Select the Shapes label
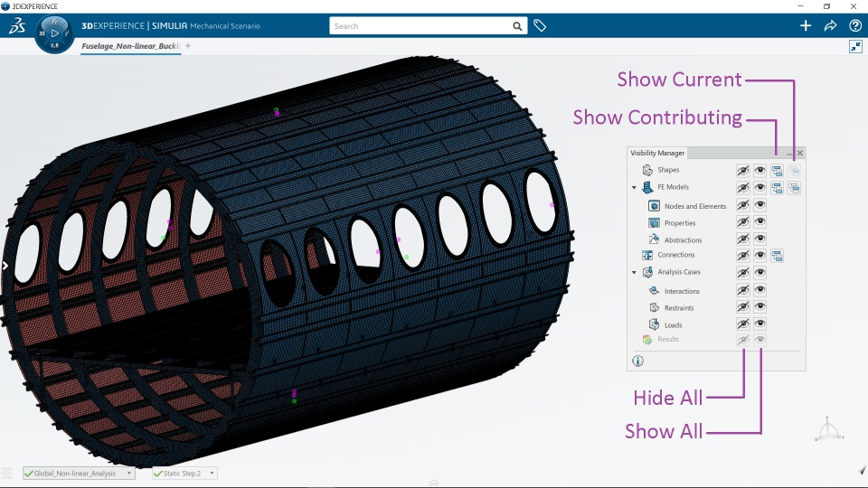Image resolution: width=868 pixels, height=488 pixels. [x=668, y=170]
